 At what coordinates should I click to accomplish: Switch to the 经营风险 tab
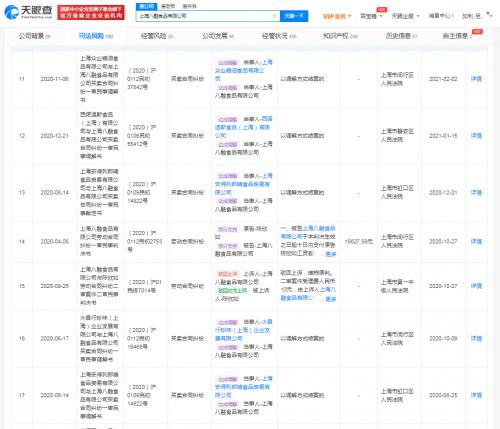click(x=157, y=36)
